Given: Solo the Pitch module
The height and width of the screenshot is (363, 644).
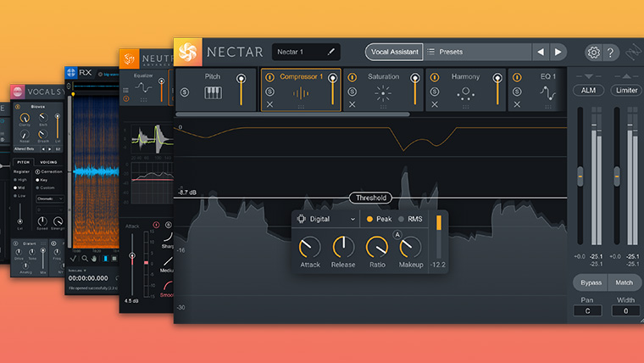Looking at the screenshot, I should point(185,92).
